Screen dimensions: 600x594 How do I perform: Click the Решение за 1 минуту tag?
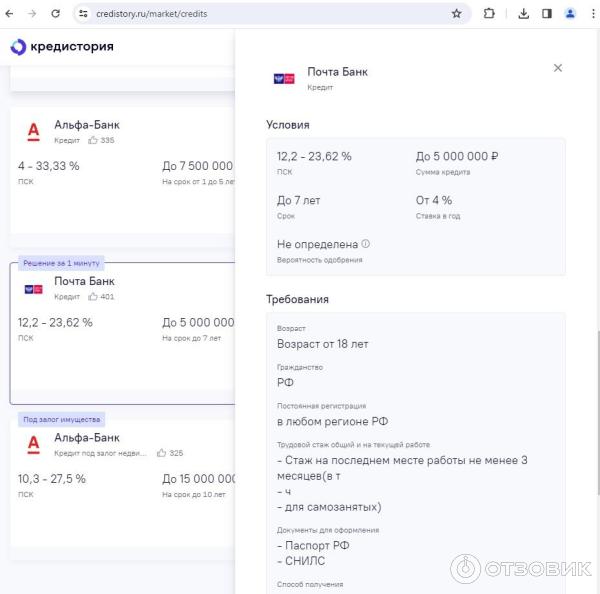pyautogui.click(x=61, y=263)
